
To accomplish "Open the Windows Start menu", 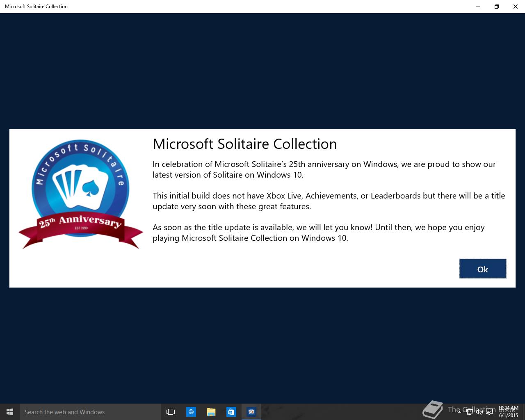I will pyautogui.click(x=10, y=412).
